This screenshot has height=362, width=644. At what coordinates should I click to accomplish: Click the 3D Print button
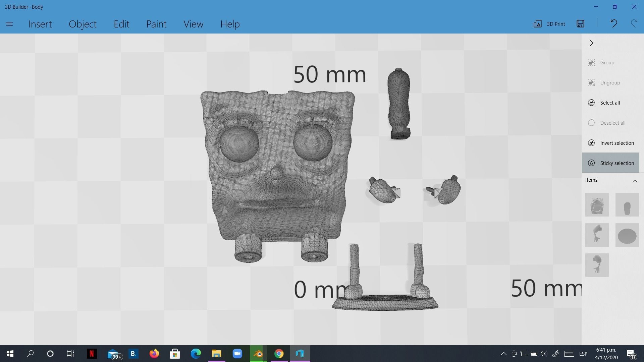point(549,24)
